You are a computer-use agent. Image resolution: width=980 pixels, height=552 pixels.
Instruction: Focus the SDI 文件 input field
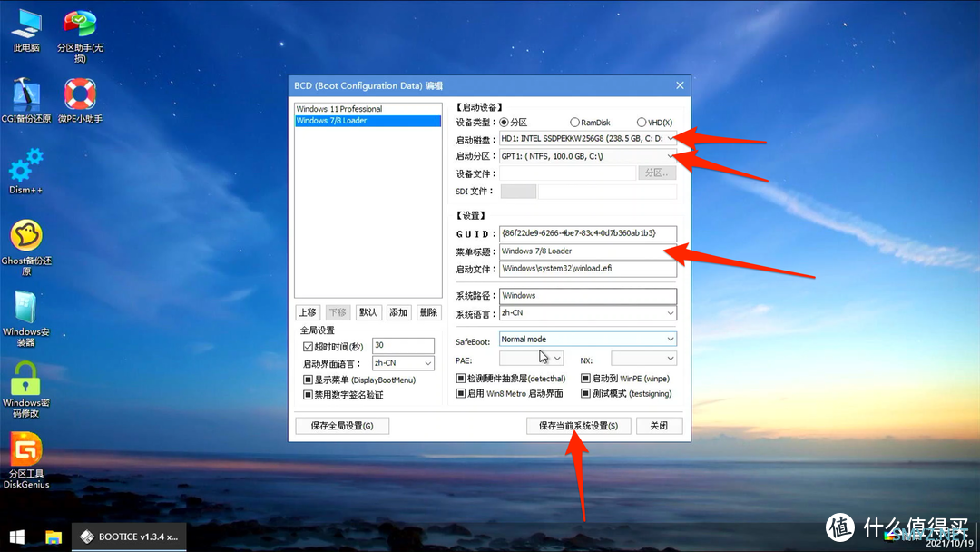(607, 192)
